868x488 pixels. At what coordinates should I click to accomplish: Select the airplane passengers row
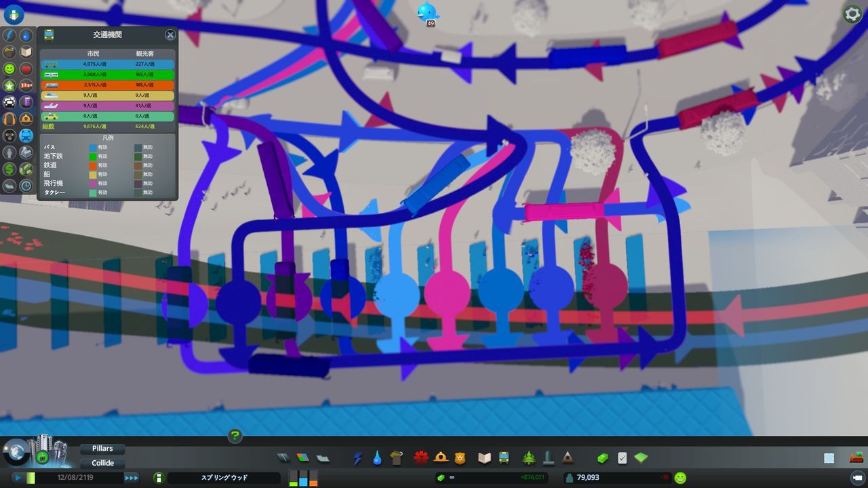(x=108, y=106)
